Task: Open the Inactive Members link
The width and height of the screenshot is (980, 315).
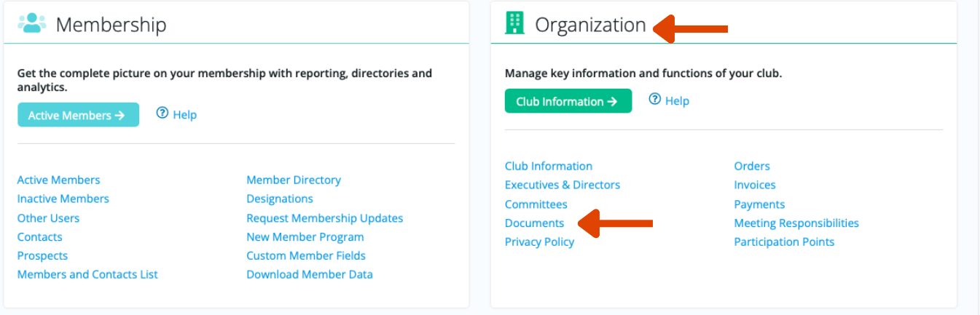Action: (63, 199)
